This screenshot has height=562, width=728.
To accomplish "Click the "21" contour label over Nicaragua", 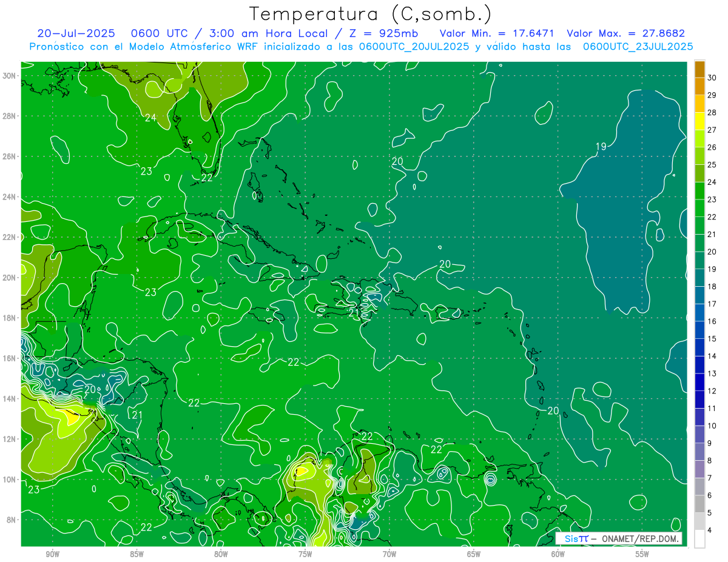I will click(136, 415).
